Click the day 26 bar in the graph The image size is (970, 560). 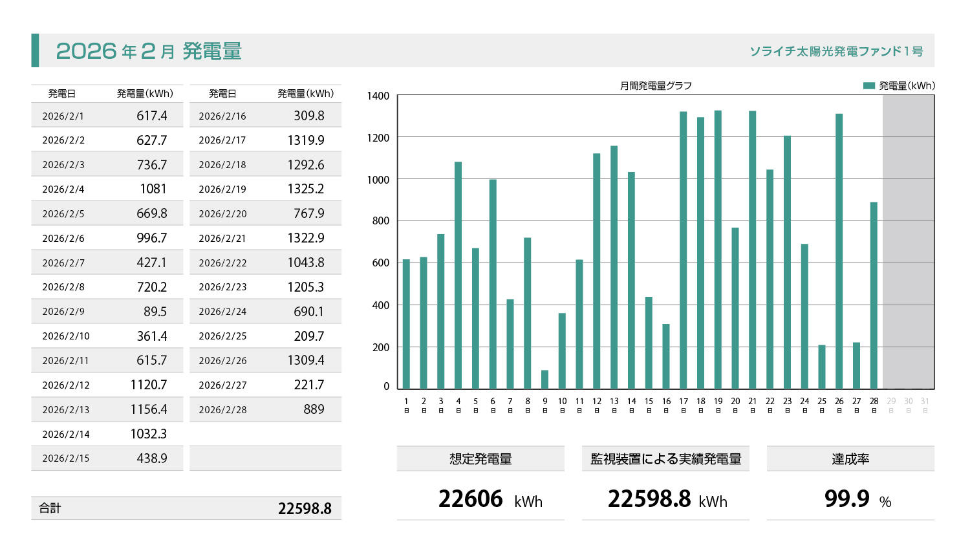[x=839, y=251]
